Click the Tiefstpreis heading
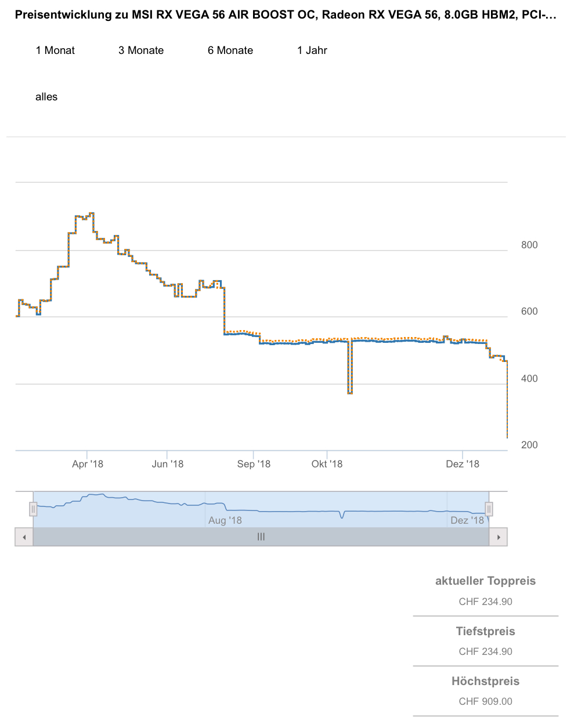567x728 pixels. pos(486,631)
